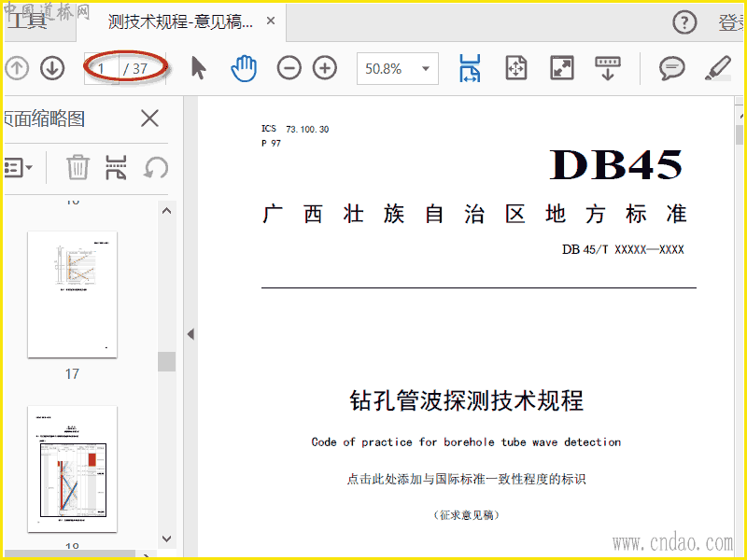The height and width of the screenshot is (560, 747).
Task: Click the title 钻孔管波探测技术规程
Action: coord(466,400)
